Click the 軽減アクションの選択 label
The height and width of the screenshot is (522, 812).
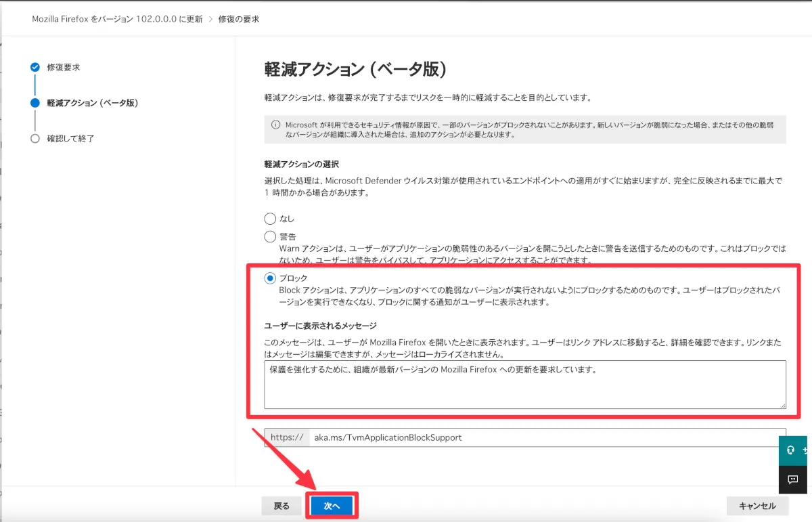point(301,164)
